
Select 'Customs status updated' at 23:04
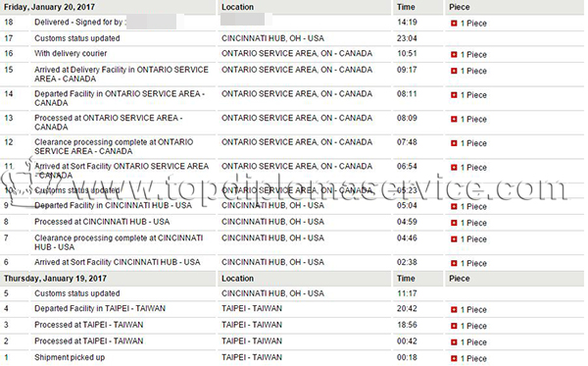tap(77, 38)
